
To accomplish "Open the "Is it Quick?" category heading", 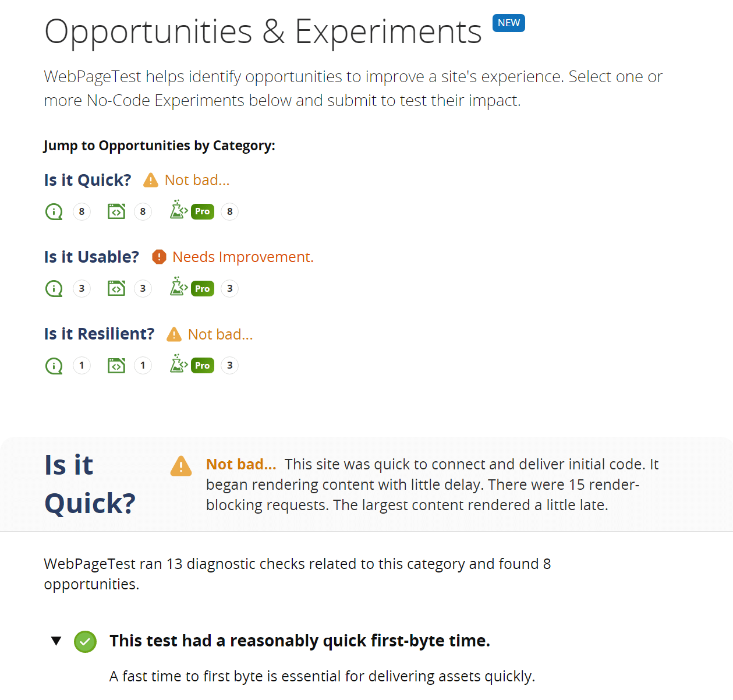I will [x=87, y=180].
